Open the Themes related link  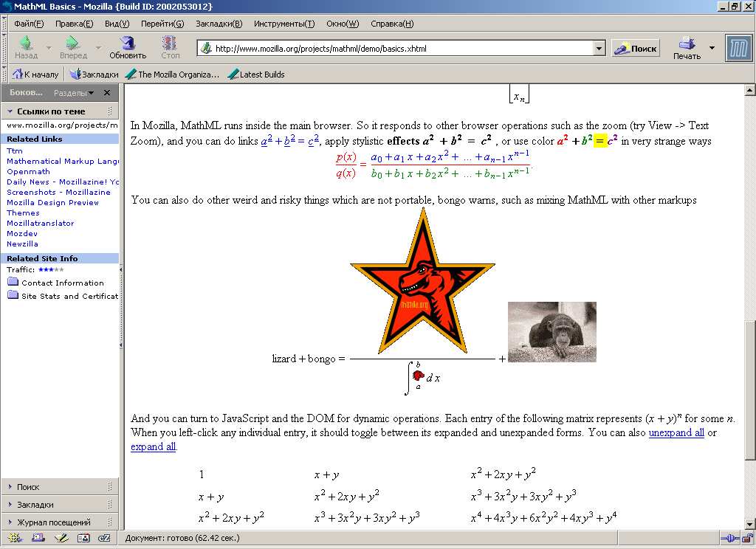click(23, 213)
